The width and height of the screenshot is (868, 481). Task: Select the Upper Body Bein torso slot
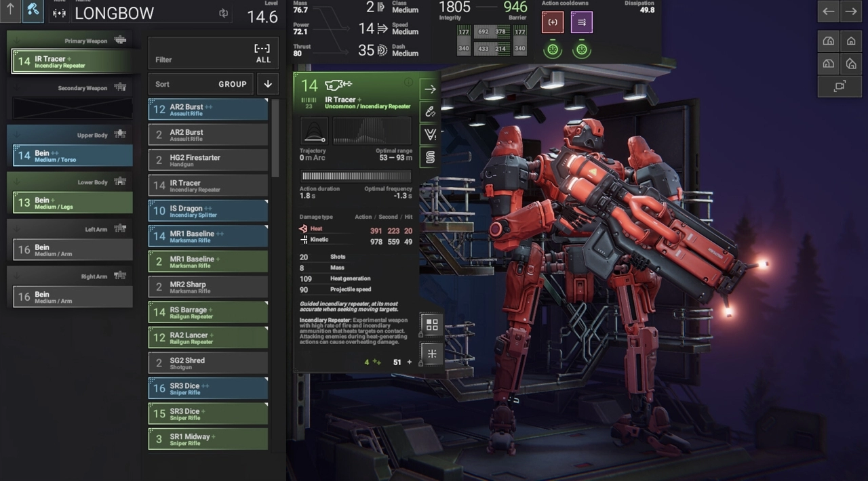click(x=73, y=156)
